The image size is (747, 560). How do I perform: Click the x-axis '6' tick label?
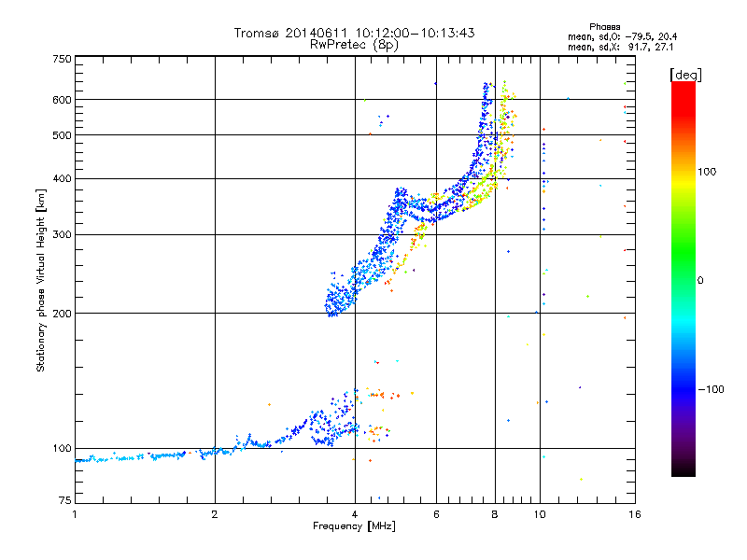(x=436, y=514)
